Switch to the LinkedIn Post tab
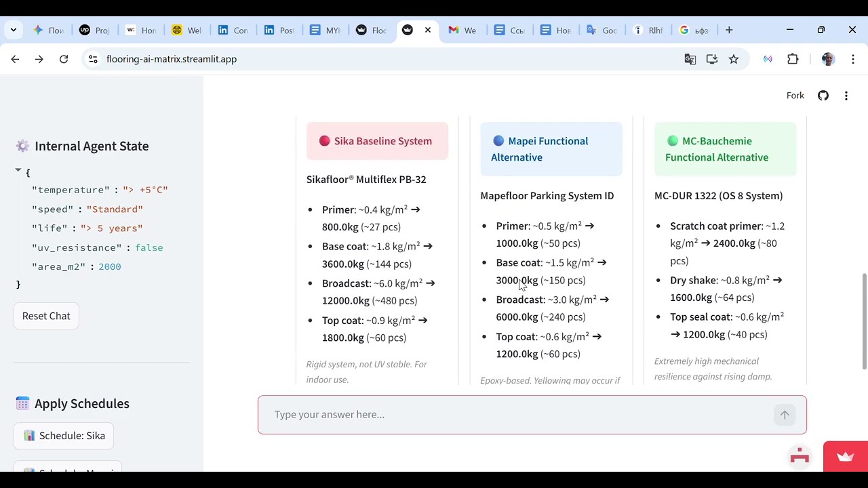 (279, 30)
